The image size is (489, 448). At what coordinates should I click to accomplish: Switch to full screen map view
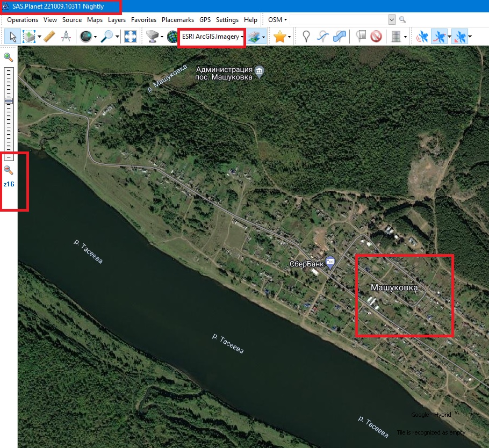130,37
